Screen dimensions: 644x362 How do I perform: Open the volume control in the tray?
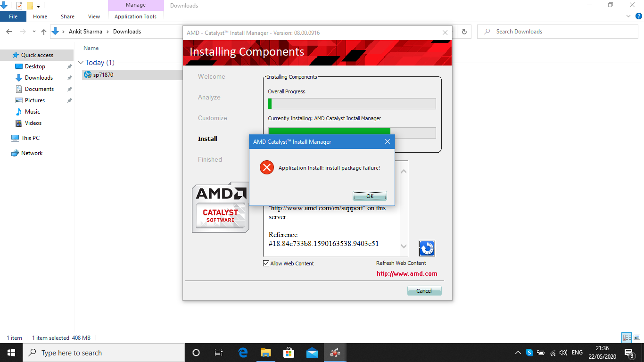click(x=563, y=353)
